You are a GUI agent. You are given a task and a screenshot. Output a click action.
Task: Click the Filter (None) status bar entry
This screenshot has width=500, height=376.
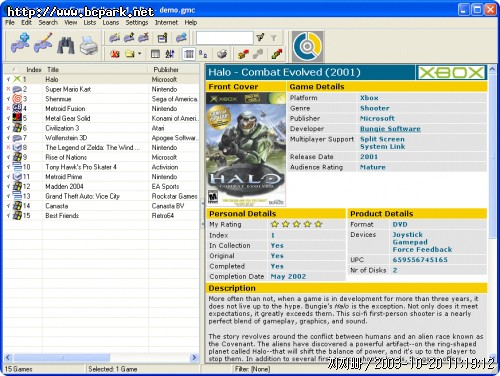click(252, 369)
